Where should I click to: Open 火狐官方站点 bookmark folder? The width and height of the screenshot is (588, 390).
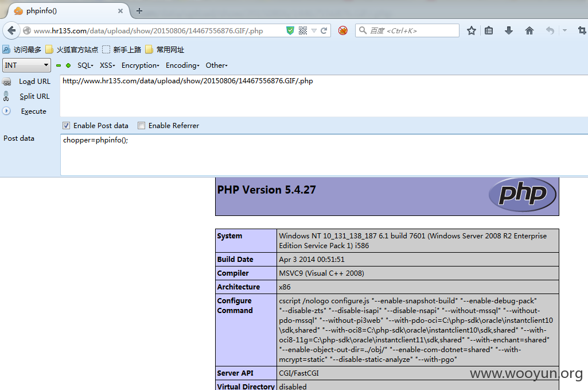coord(72,49)
